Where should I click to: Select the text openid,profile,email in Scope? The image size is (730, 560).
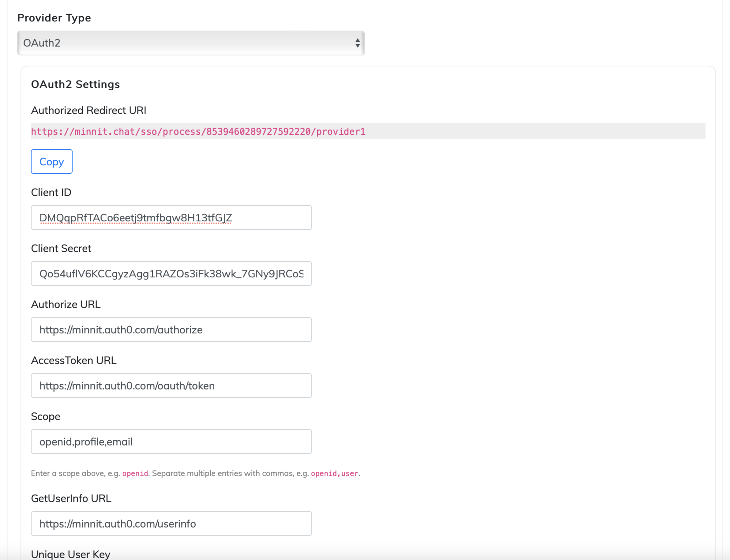tap(86, 441)
